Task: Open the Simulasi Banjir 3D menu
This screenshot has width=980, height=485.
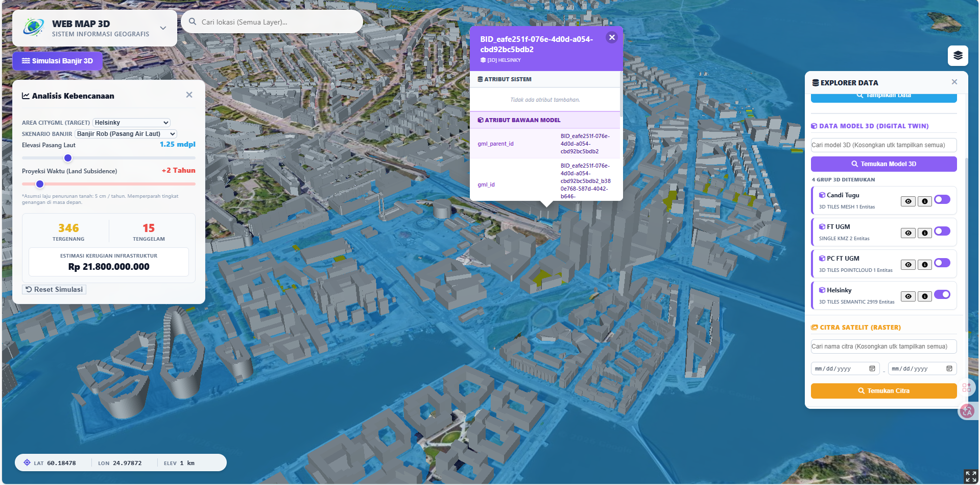Action: [x=57, y=60]
